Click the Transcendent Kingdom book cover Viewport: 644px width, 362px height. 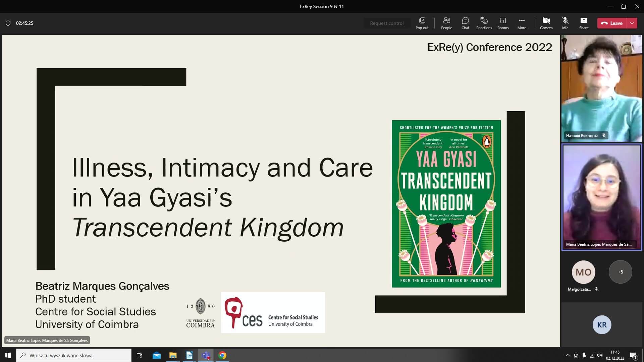[446, 204]
